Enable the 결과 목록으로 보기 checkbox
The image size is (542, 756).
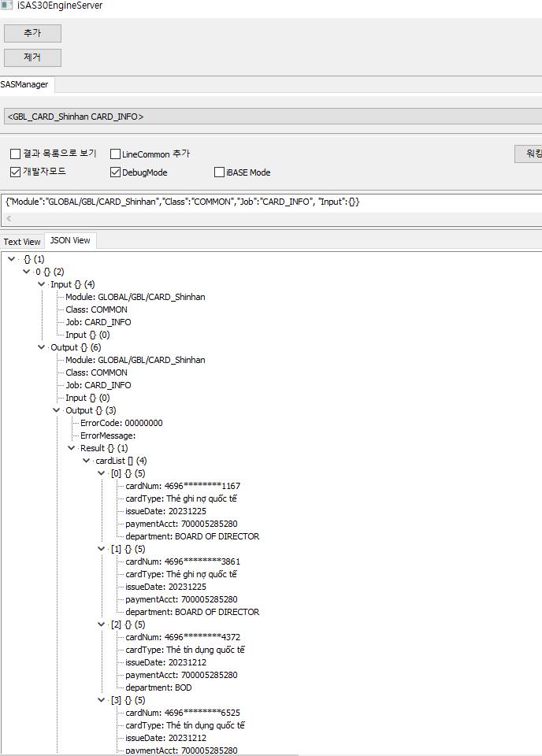(16, 154)
